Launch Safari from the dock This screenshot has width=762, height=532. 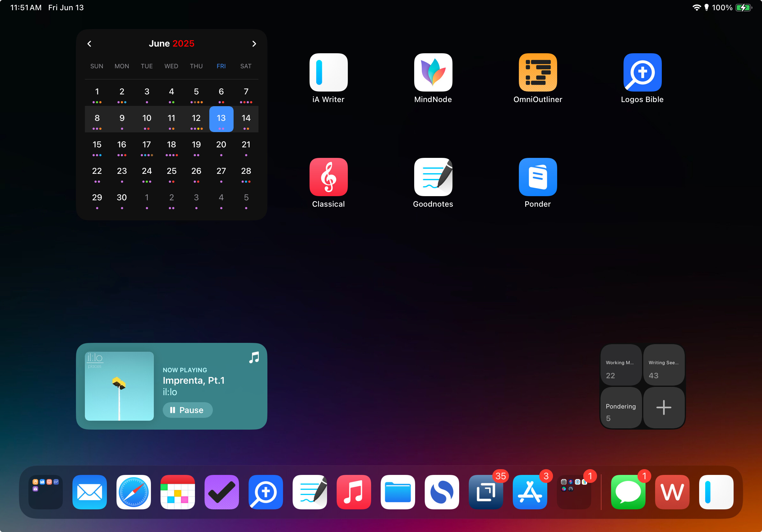pyautogui.click(x=134, y=492)
